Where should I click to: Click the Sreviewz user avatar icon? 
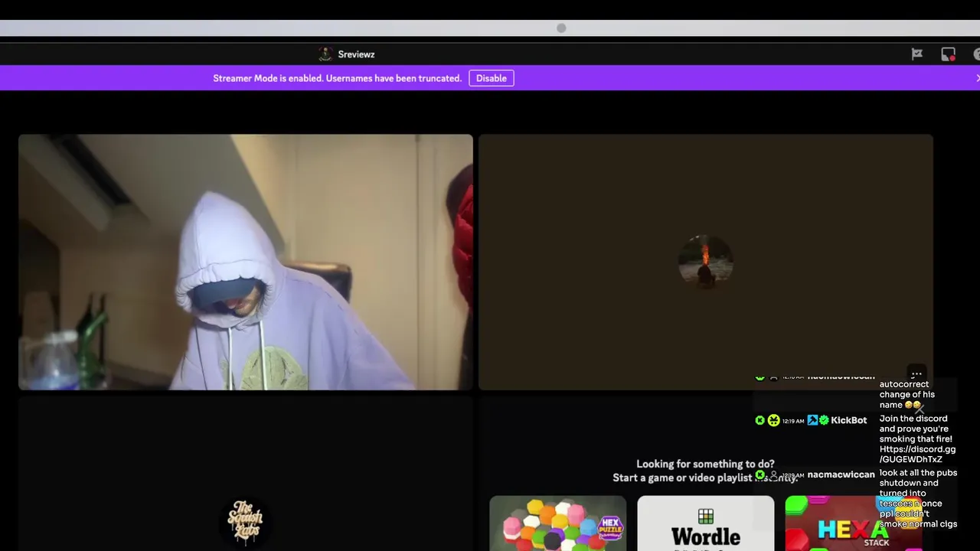(325, 54)
